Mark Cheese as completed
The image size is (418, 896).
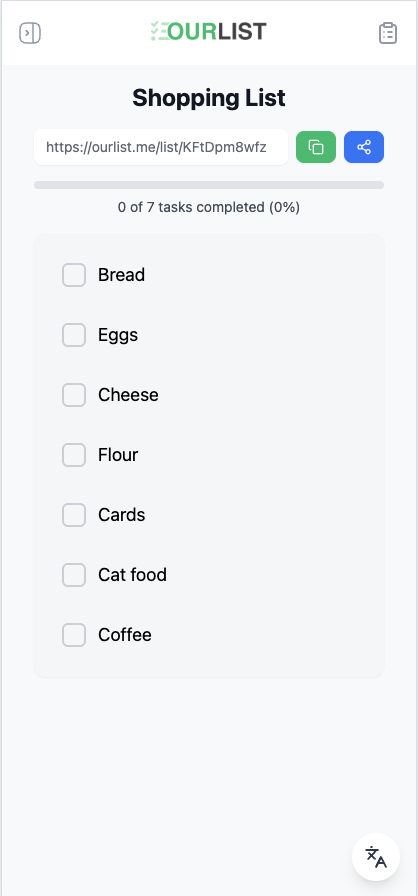tap(74, 395)
